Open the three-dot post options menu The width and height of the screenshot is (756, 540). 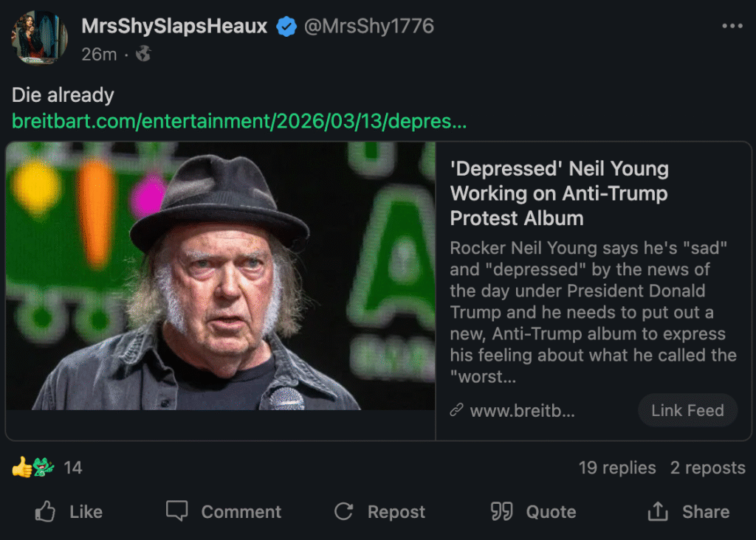click(x=732, y=27)
